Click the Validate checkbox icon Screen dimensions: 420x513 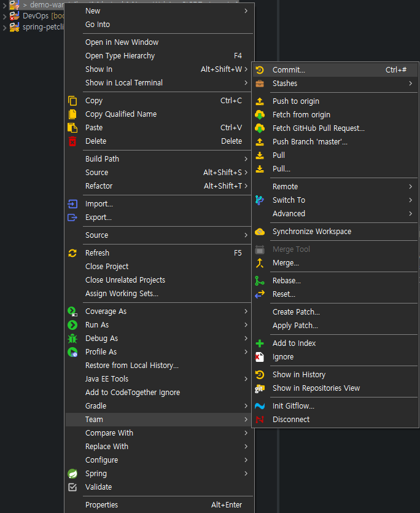pos(72,487)
